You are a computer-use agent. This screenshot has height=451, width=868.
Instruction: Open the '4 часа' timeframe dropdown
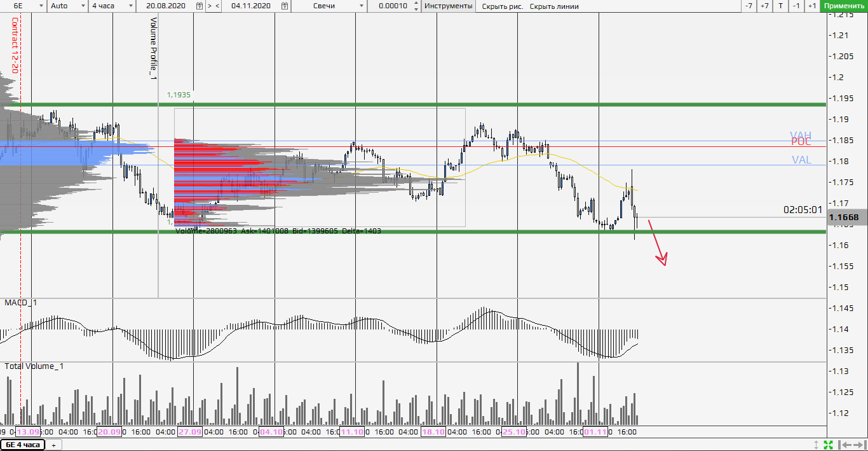pyautogui.click(x=130, y=6)
